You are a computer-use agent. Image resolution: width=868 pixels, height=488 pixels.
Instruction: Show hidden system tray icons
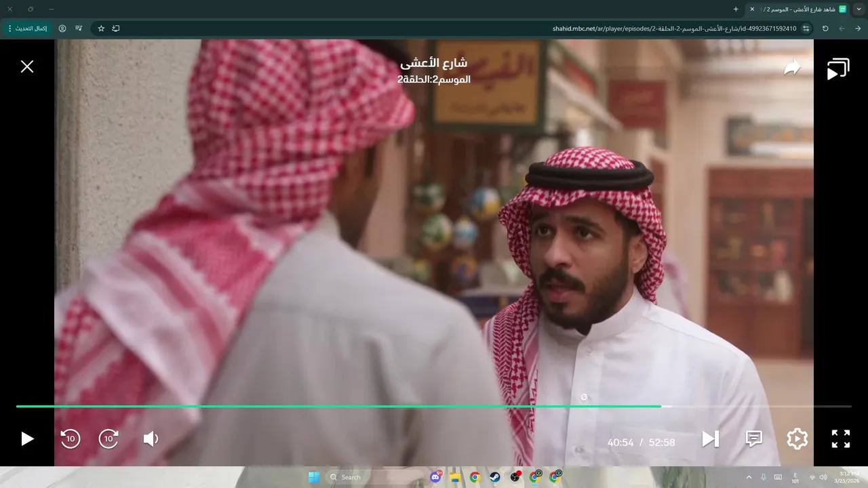click(x=749, y=477)
